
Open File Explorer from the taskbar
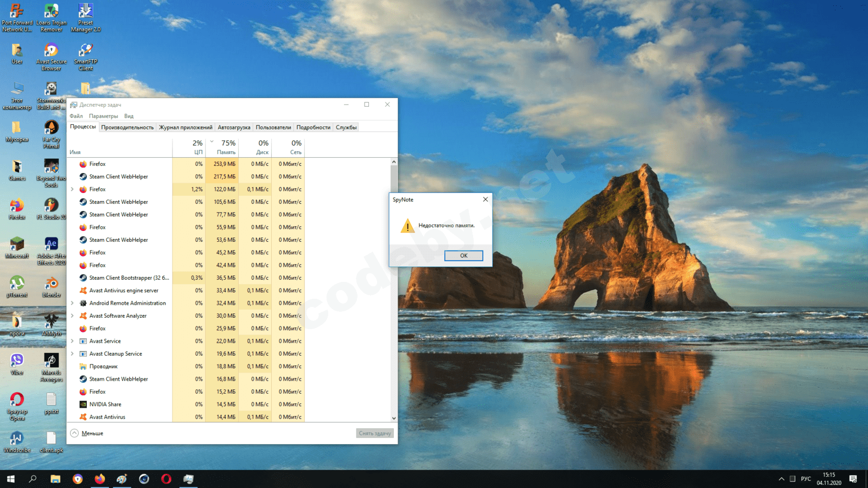(x=55, y=479)
